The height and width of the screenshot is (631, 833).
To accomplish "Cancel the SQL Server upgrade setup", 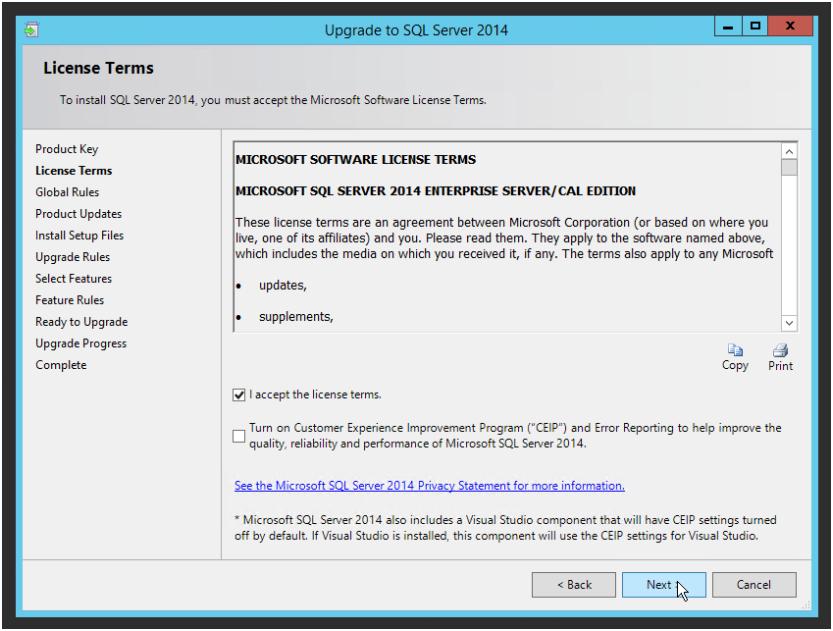I will pyautogui.click(x=754, y=585).
